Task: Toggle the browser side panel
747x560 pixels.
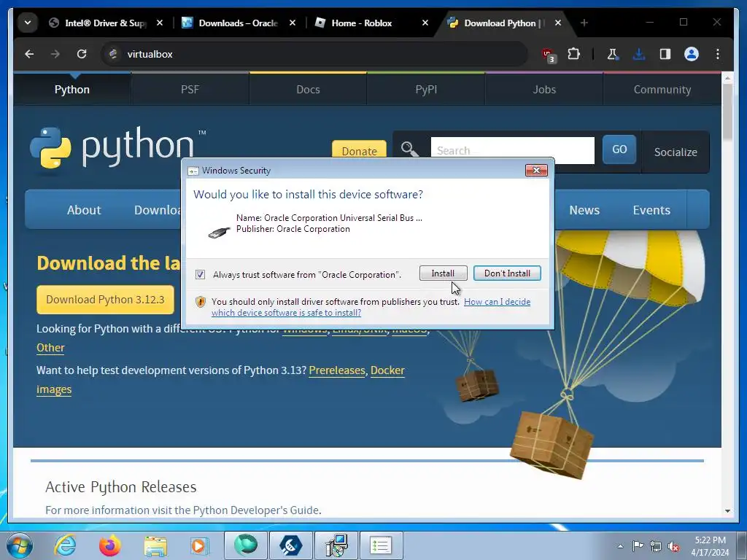Action: click(665, 54)
